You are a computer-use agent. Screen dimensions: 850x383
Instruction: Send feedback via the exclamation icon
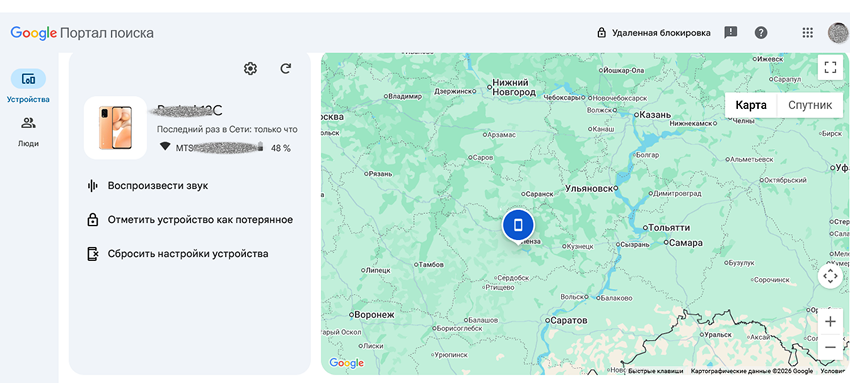point(731,33)
